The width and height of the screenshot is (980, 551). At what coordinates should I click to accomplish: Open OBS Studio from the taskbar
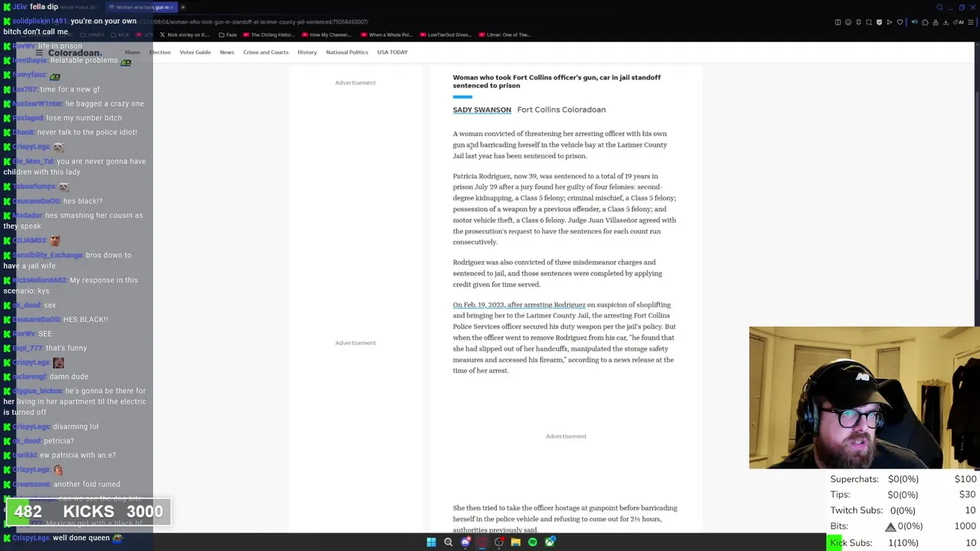coord(499,542)
